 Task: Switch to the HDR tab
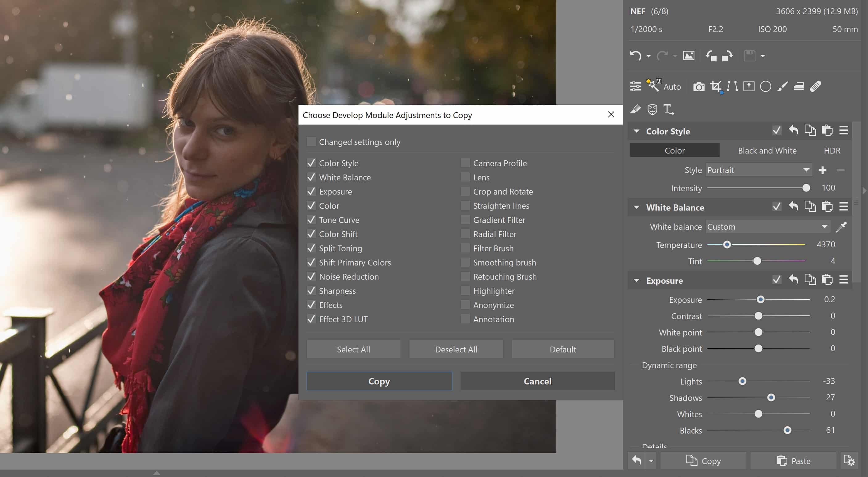point(832,150)
